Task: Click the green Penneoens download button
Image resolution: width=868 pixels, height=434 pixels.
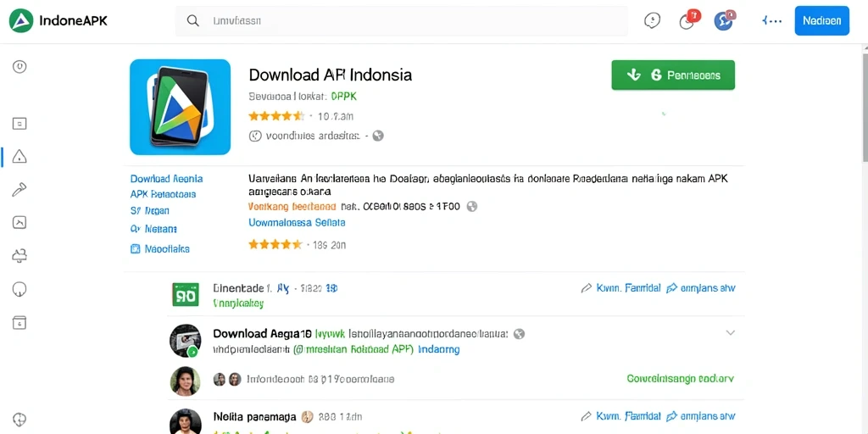Action: (x=672, y=75)
